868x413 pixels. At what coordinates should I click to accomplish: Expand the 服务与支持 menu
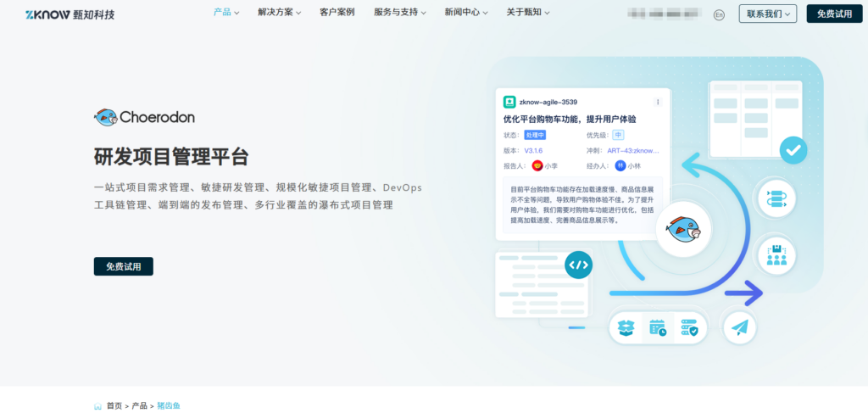400,13
